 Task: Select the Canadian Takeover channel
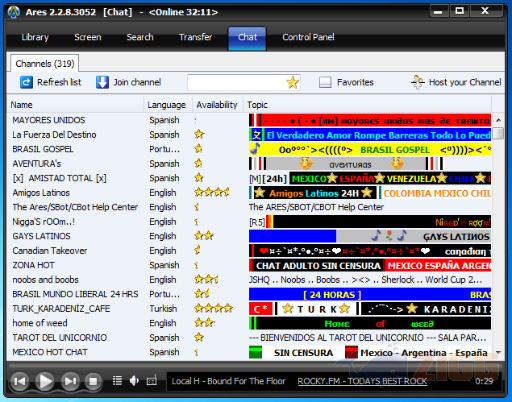click(50, 251)
